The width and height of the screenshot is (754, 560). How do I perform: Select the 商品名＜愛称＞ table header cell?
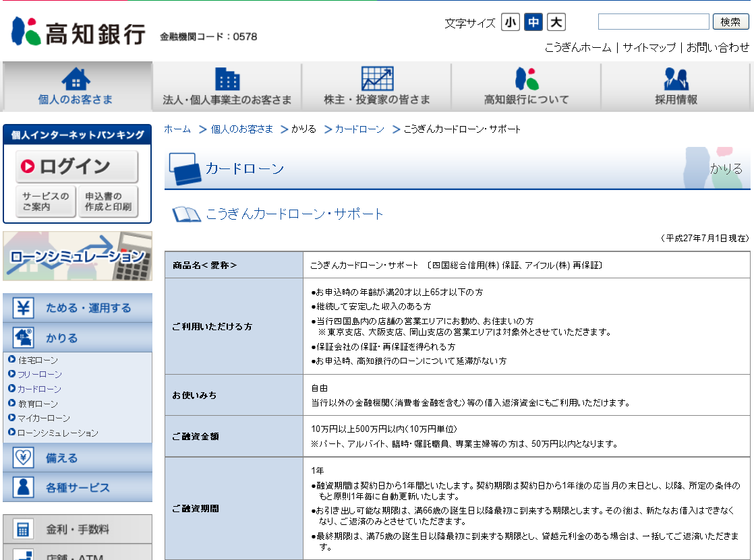[x=234, y=265]
